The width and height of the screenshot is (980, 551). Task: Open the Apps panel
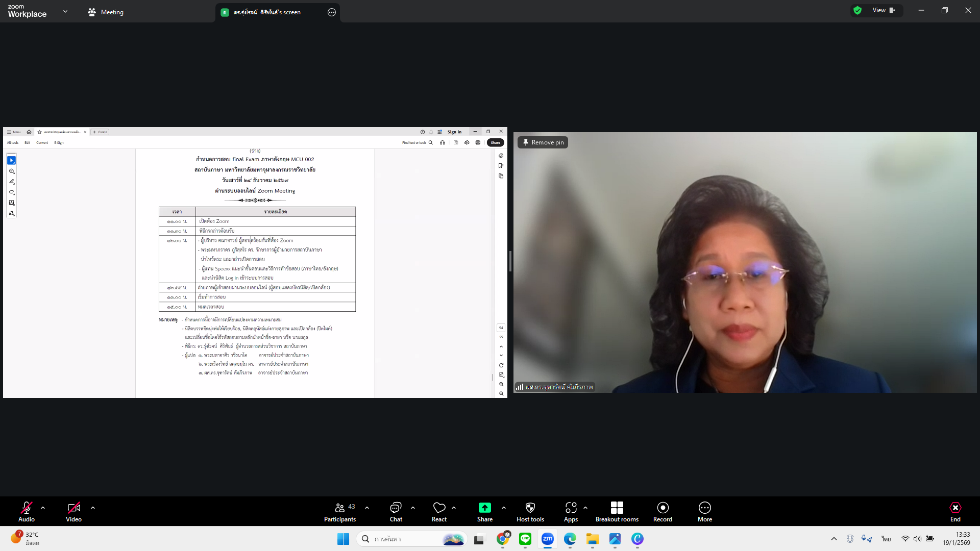coord(571,512)
